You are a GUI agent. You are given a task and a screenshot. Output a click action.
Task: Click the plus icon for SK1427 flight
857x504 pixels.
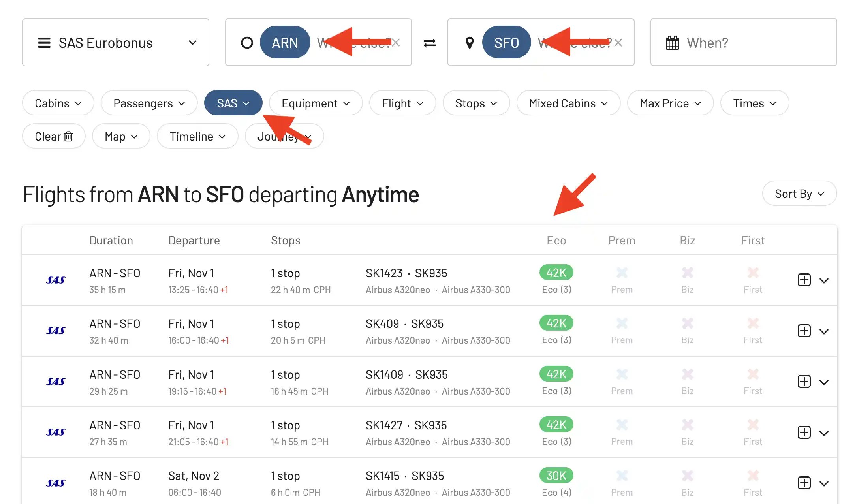(x=804, y=432)
